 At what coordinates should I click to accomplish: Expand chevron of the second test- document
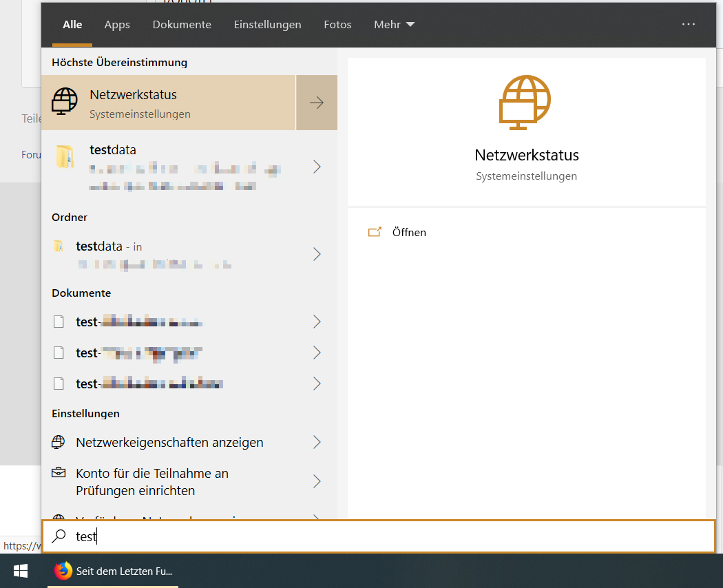pos(317,353)
